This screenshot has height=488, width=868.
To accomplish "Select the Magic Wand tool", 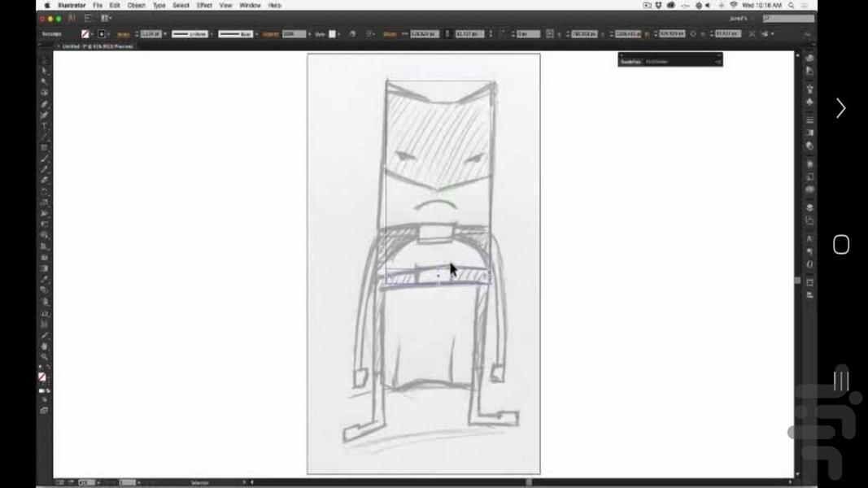I will [x=44, y=82].
